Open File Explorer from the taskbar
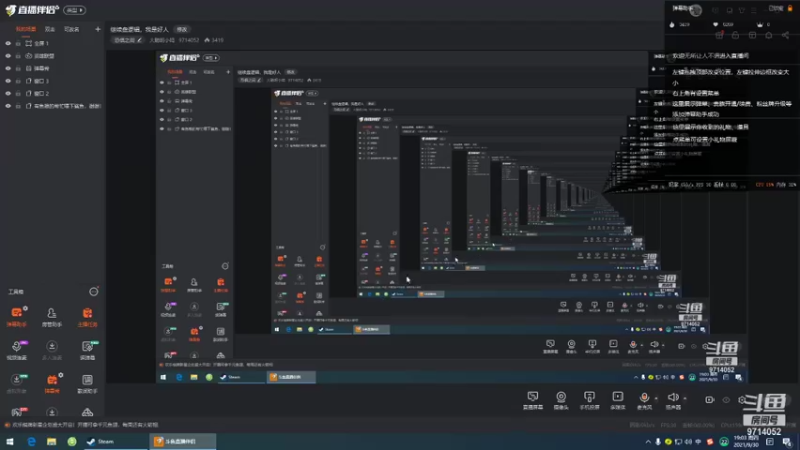800x450 pixels. tap(52, 441)
